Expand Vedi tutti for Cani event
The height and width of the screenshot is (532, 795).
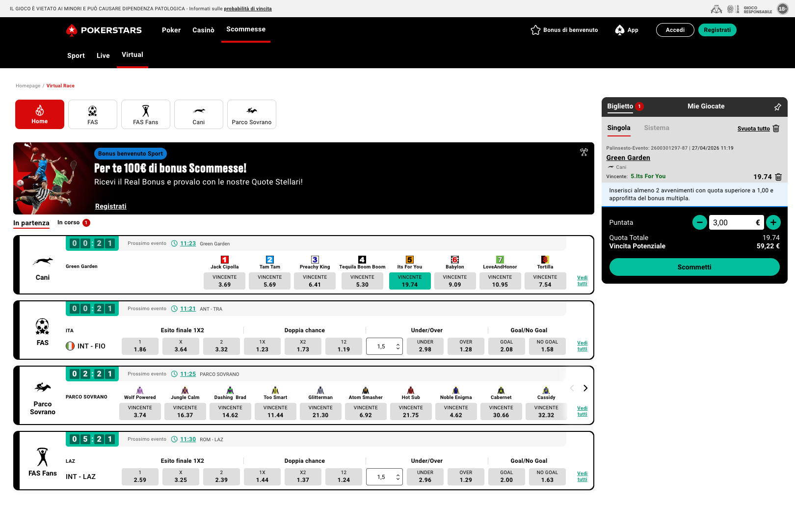pyautogui.click(x=583, y=281)
